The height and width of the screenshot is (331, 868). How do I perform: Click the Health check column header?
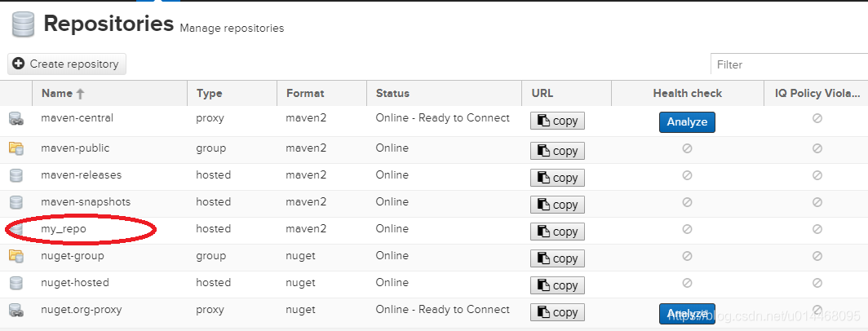coord(688,94)
